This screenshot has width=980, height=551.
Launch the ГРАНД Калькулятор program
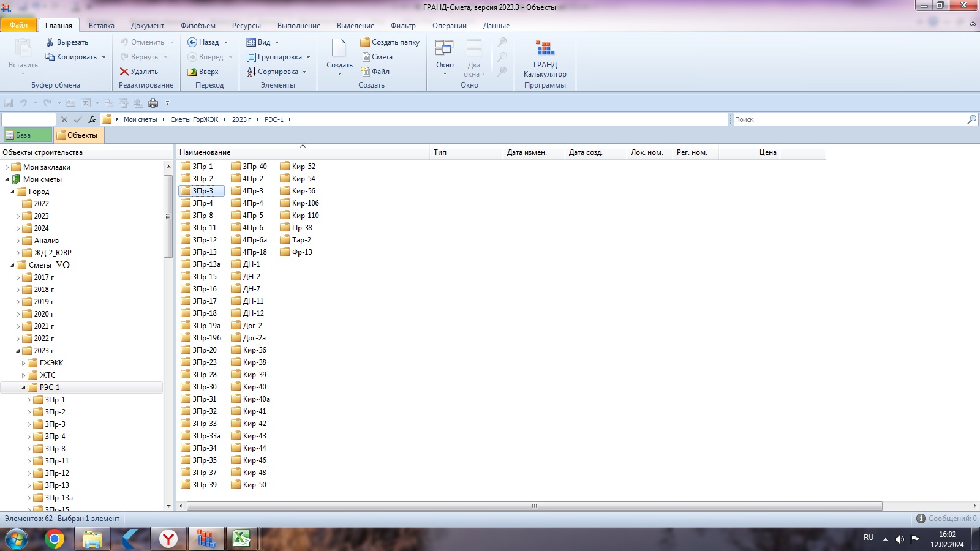[x=545, y=57]
